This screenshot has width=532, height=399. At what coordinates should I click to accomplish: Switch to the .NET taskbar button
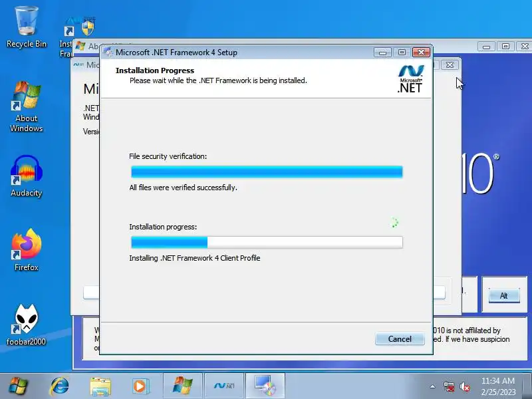pos(224,386)
